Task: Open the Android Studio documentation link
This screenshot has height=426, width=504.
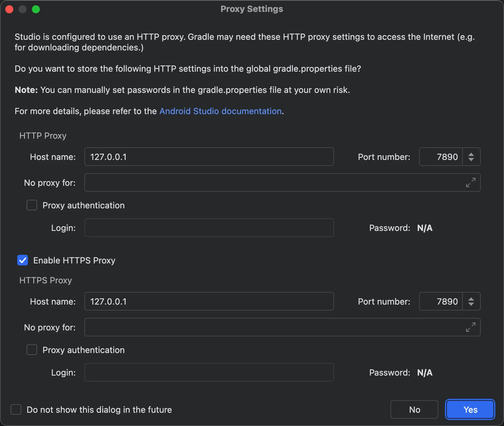Action: pos(220,111)
